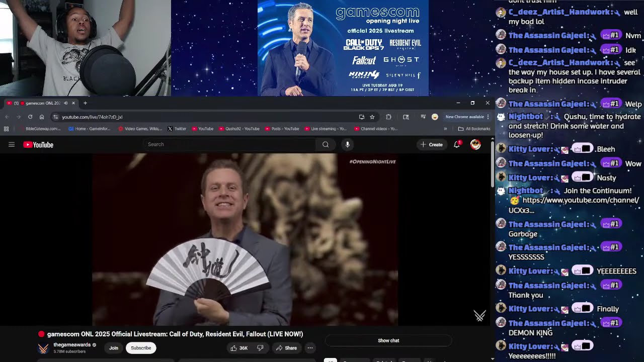Expand hidden bookmarks with the chevron
Viewport: 644px width, 362px height.
point(445,129)
